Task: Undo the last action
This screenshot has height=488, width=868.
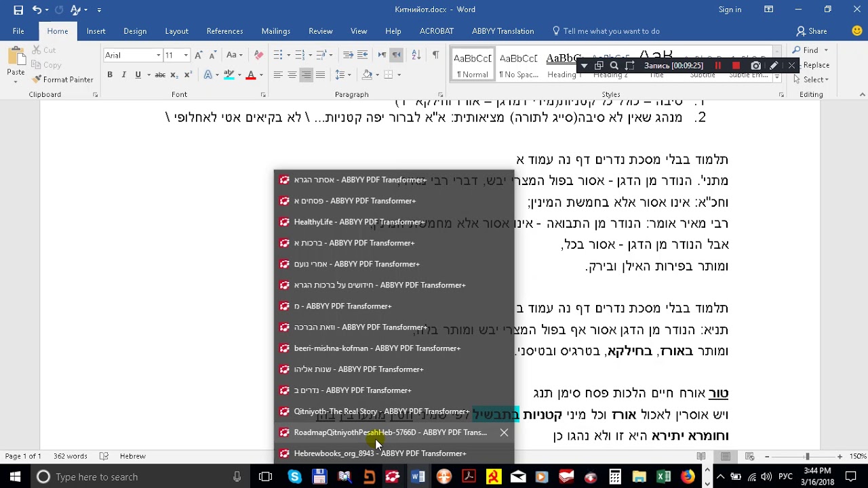Action: pos(37,9)
